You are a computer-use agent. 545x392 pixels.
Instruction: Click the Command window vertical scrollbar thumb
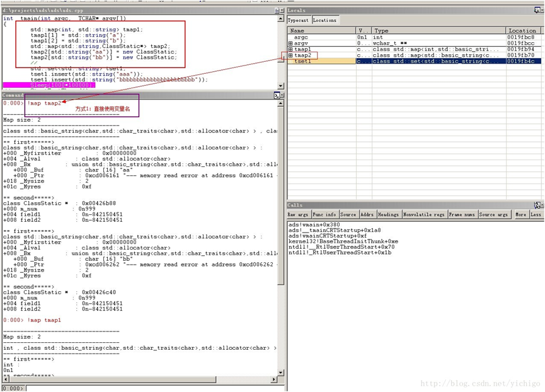pos(281,195)
